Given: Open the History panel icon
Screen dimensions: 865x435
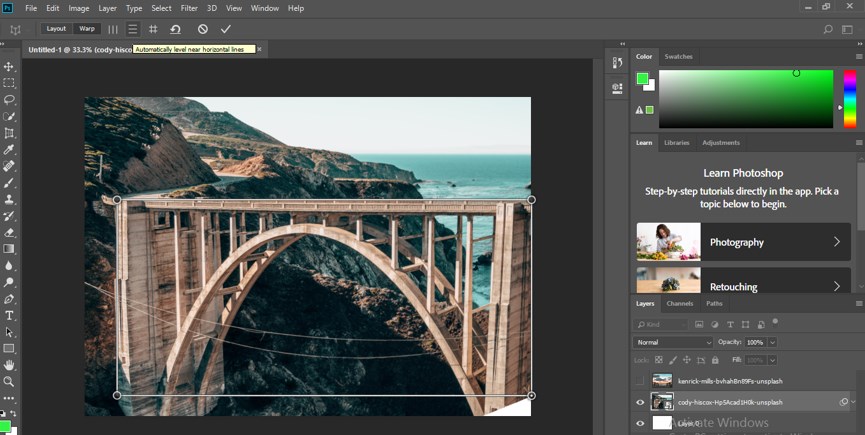Looking at the screenshot, I should coord(617,63).
